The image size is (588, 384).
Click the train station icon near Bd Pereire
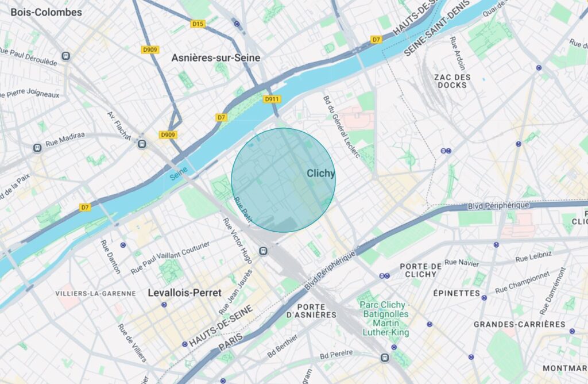385,358
